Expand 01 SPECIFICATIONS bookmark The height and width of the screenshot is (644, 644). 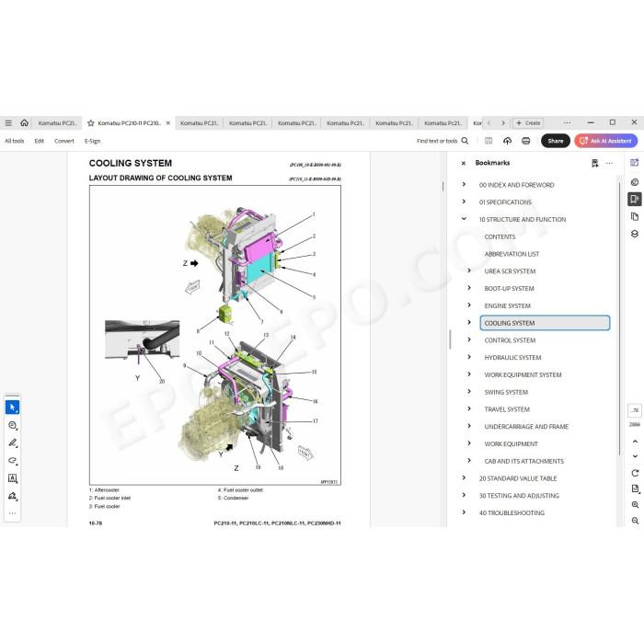(464, 201)
